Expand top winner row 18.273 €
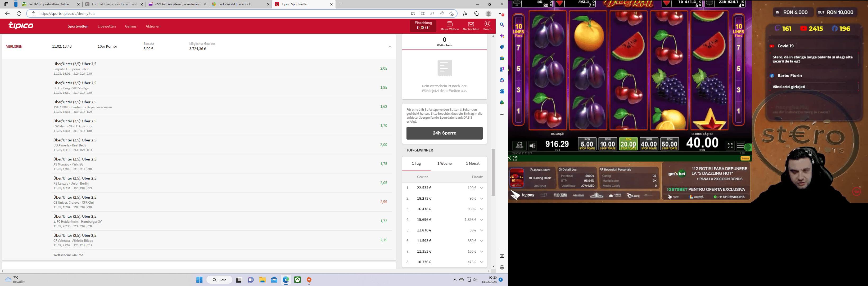 tap(482, 198)
